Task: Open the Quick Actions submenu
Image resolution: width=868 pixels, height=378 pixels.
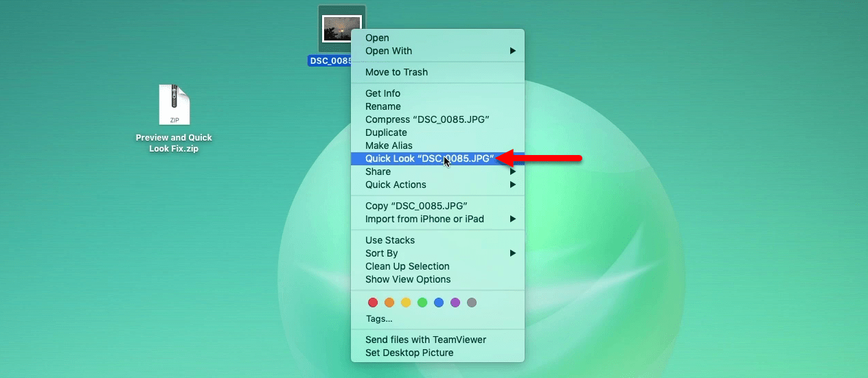Action: (x=437, y=185)
